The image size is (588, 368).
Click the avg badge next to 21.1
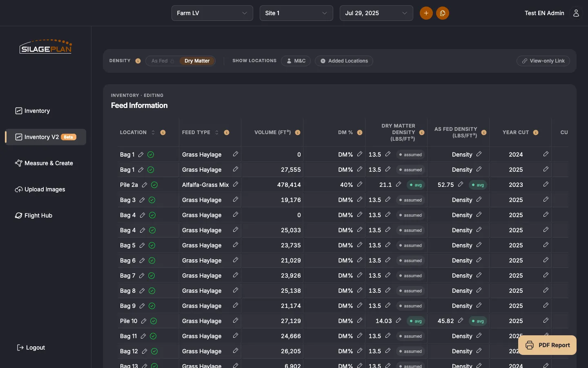click(x=416, y=185)
